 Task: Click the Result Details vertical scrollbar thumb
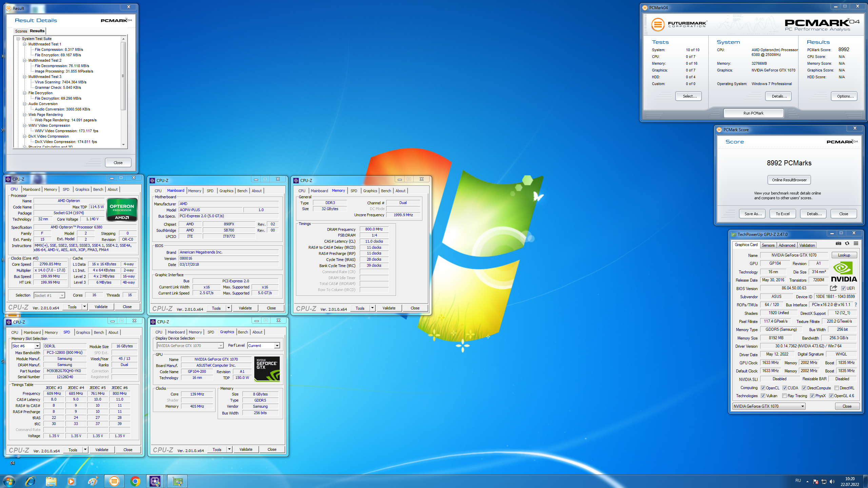click(123, 76)
